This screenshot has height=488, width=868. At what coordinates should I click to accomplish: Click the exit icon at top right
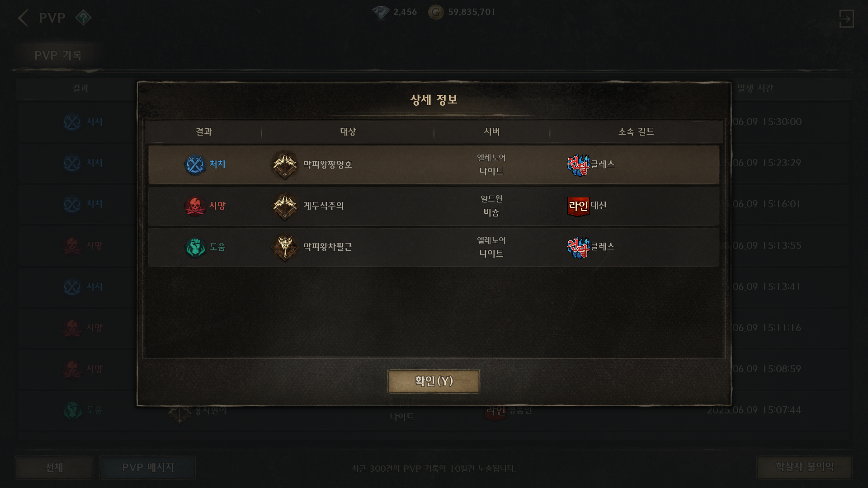(x=846, y=19)
